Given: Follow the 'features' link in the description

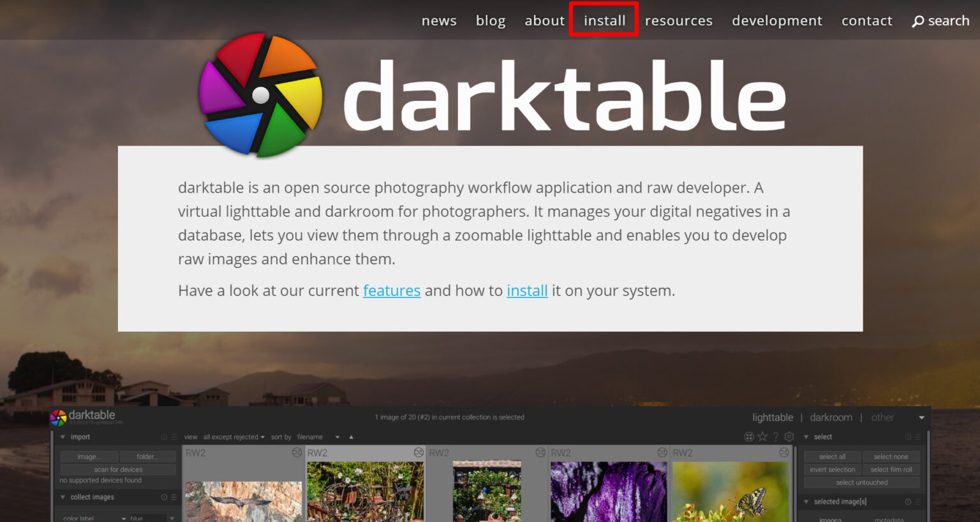Looking at the screenshot, I should [x=391, y=290].
